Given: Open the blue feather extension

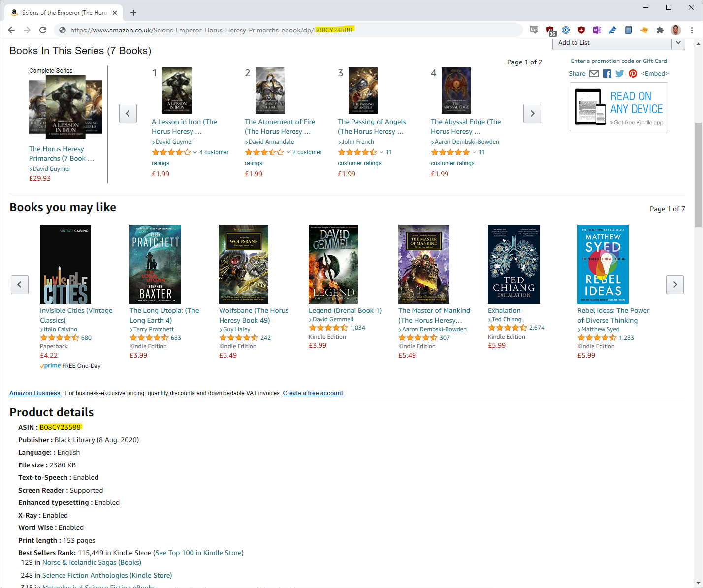Looking at the screenshot, I should coord(613,30).
